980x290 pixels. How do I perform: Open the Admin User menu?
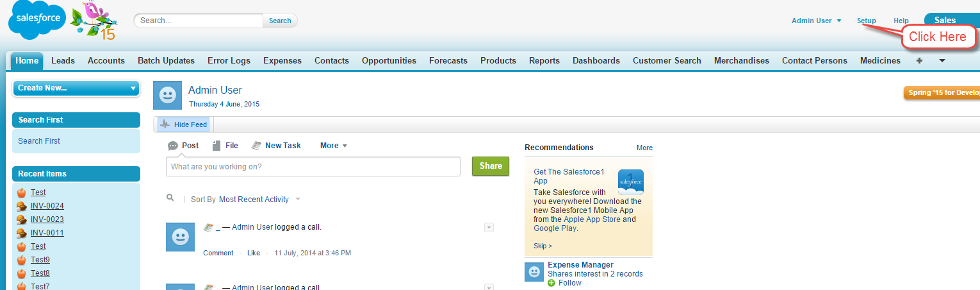pyautogui.click(x=816, y=21)
